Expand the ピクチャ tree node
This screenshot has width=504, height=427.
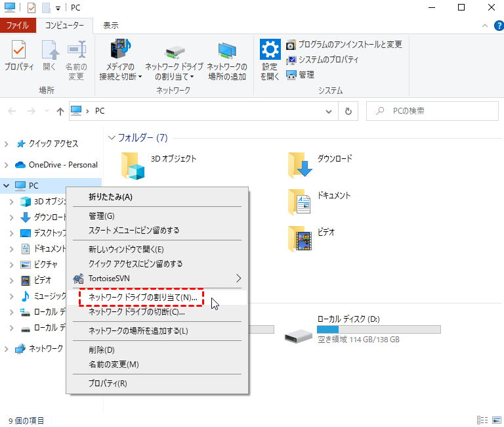(12, 265)
